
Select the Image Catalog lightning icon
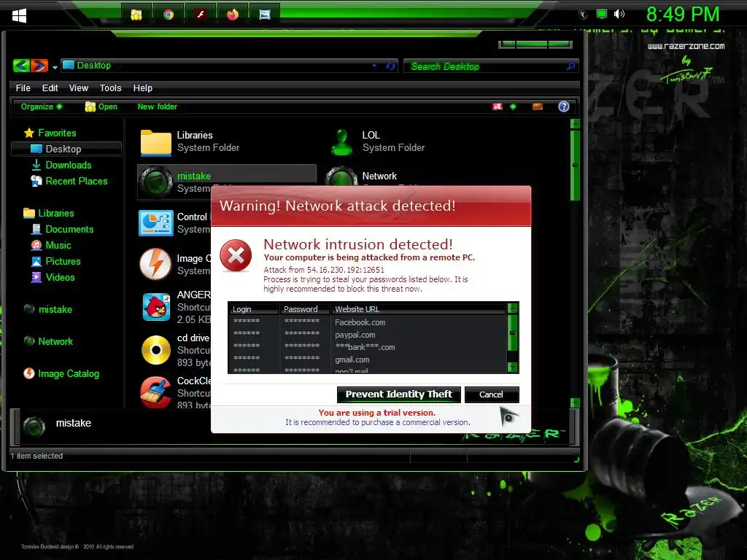click(155, 263)
